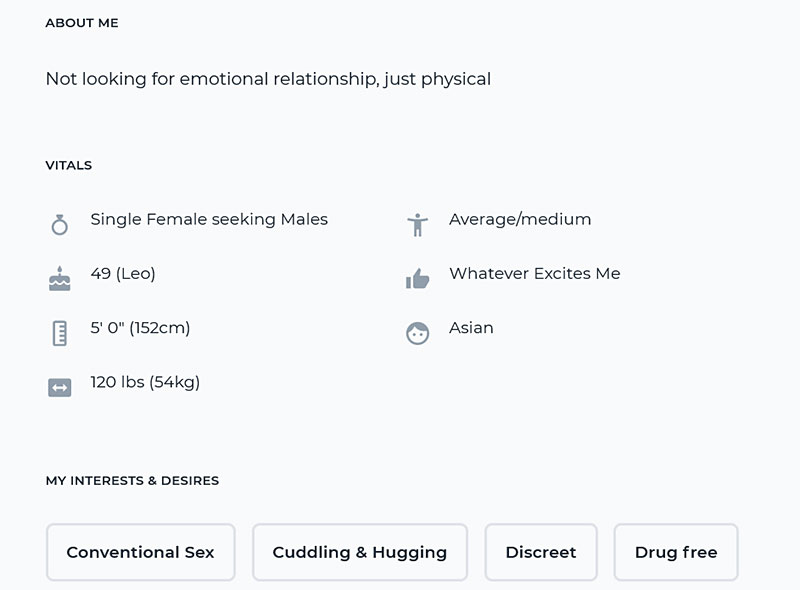Click the birthday cake age icon
This screenshot has width=800, height=590.
tap(60, 279)
